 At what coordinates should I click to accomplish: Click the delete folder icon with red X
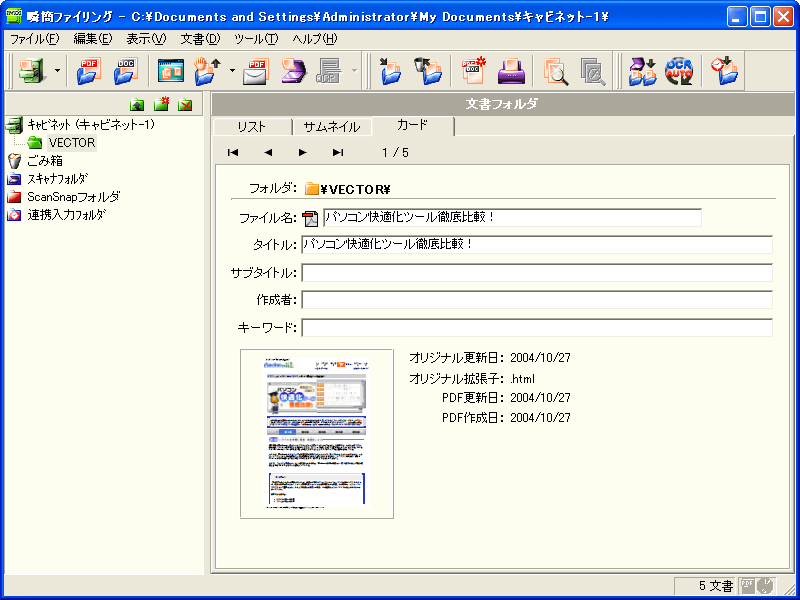point(185,105)
